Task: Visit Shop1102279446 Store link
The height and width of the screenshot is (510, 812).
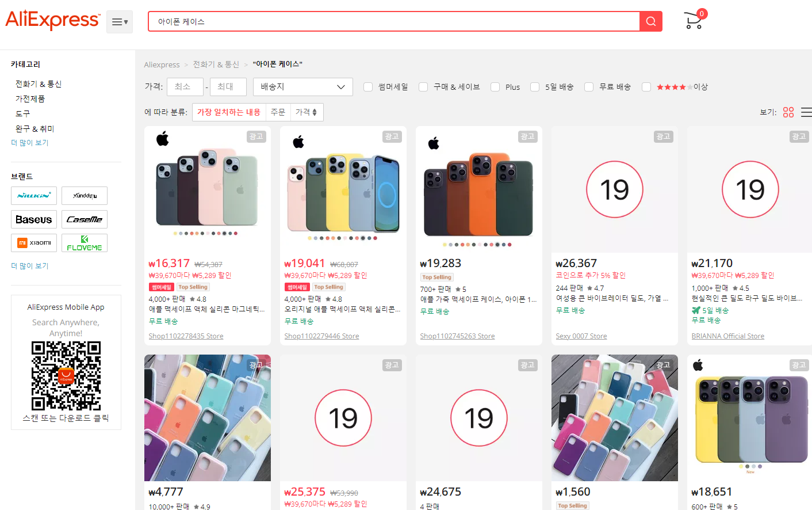Action: [x=321, y=336]
